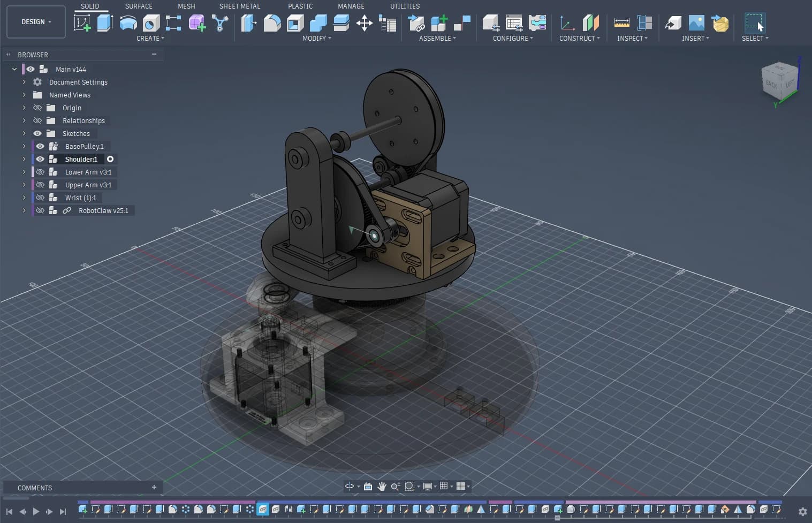Choose the Fillet tool icon
This screenshot has width=812, height=523.
272,23
